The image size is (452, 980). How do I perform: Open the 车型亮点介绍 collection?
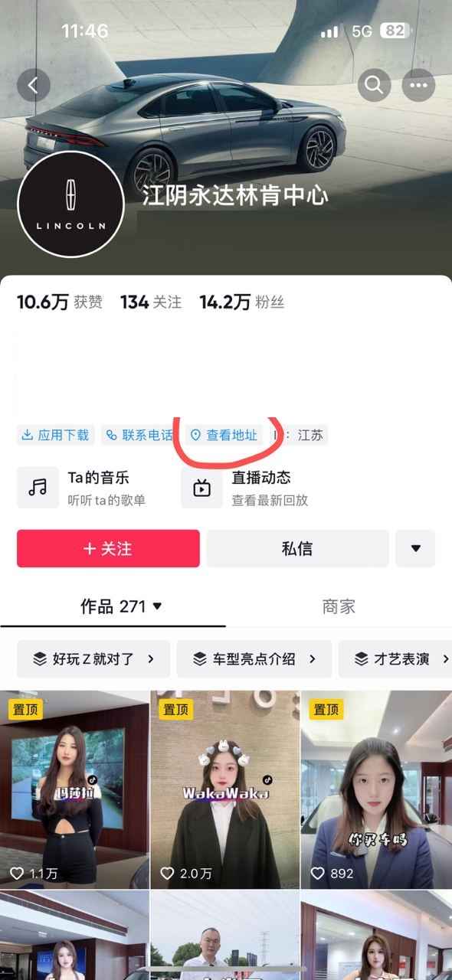click(254, 658)
